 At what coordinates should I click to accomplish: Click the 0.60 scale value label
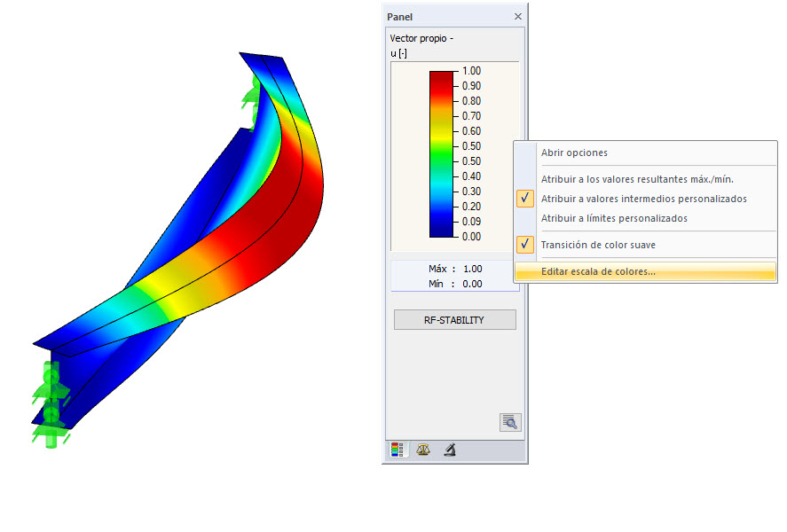click(x=471, y=131)
